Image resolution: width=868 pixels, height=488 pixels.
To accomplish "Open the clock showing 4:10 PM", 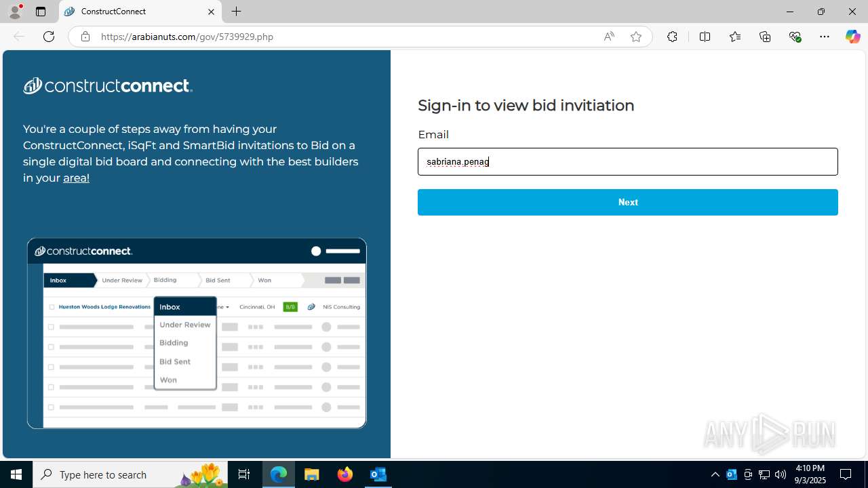I will click(810, 474).
